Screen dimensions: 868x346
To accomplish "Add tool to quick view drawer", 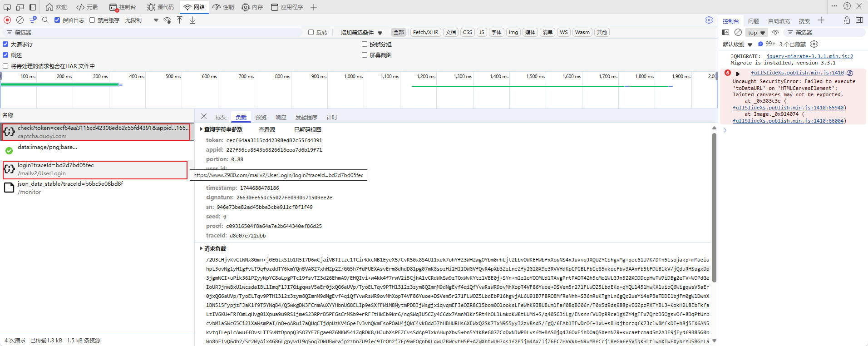I will coord(821,20).
